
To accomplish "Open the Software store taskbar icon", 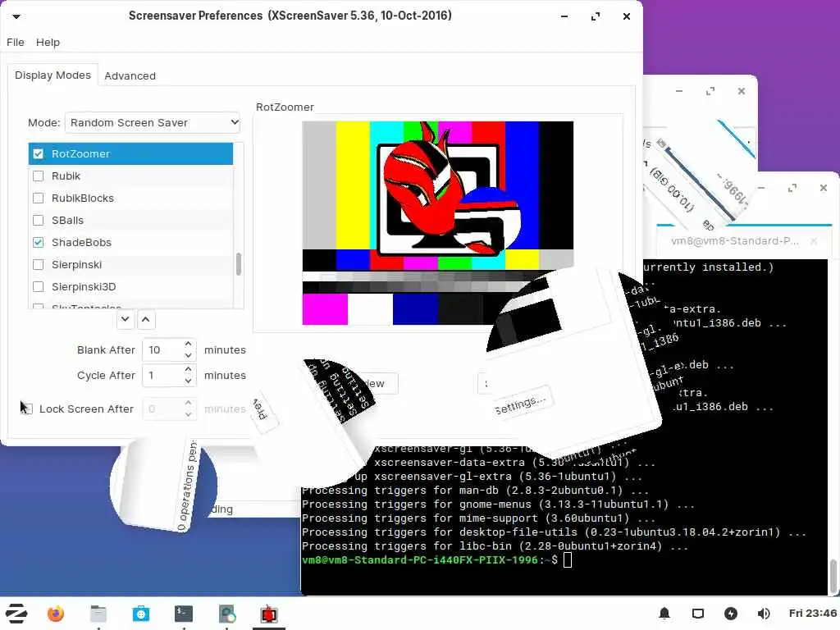I will point(141,614).
